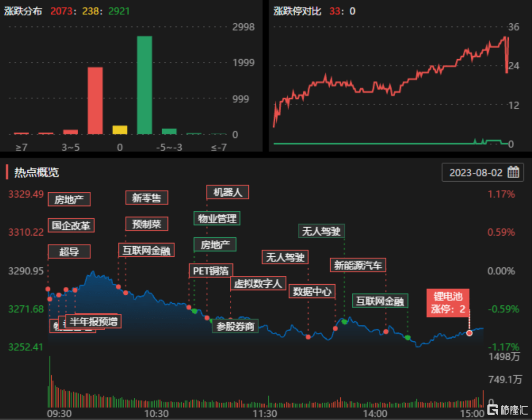Select the 新能源汽车 hotspot label

(358, 265)
